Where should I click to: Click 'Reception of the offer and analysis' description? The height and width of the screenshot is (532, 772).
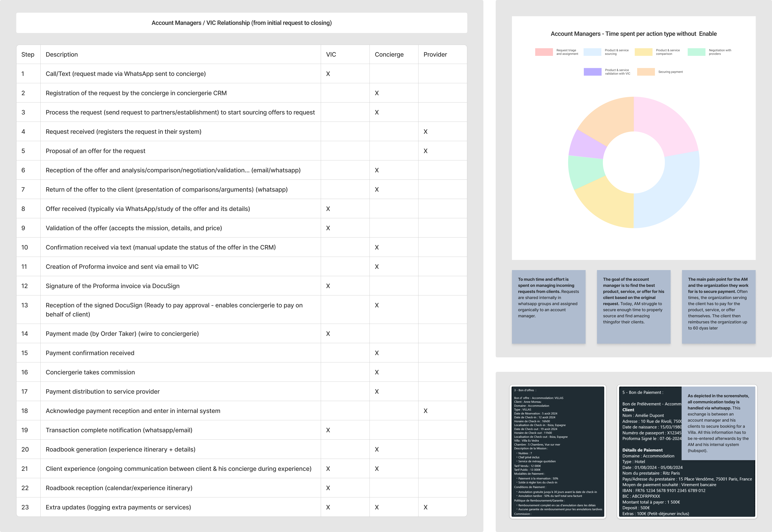173,170
